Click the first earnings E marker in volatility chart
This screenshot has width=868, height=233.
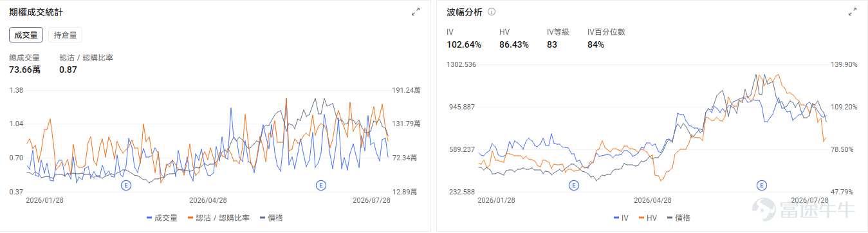pos(574,185)
